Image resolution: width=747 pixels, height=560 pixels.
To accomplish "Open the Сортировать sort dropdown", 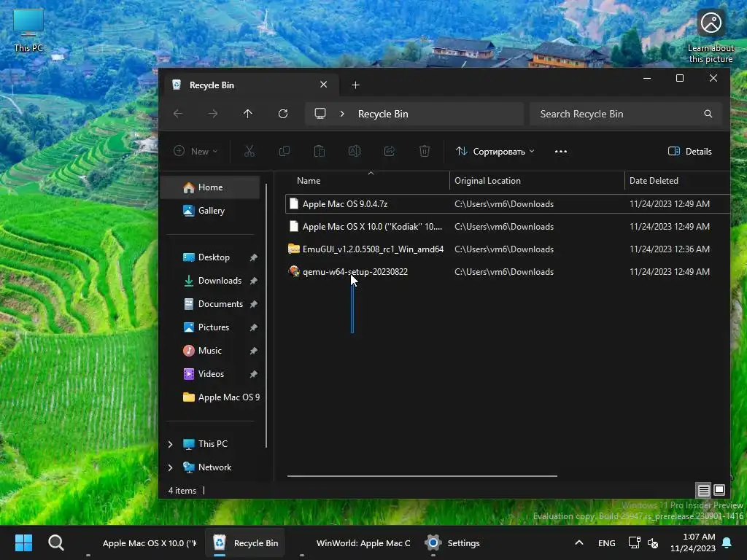I will [x=495, y=152].
